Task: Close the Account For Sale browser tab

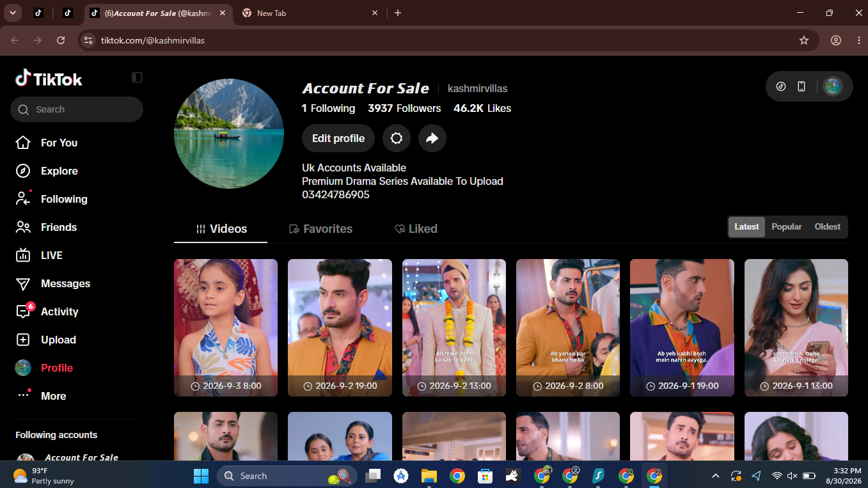Action: pos(222,13)
